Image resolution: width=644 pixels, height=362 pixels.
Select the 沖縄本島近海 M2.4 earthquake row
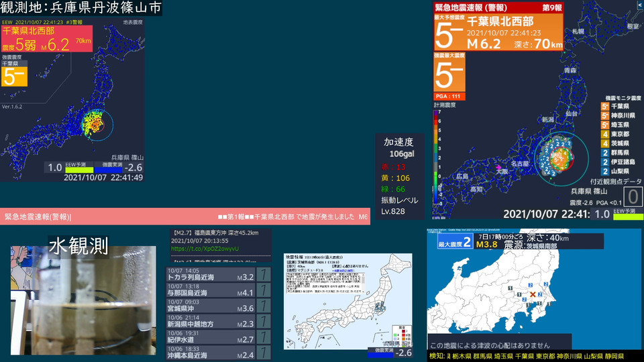click(219, 352)
